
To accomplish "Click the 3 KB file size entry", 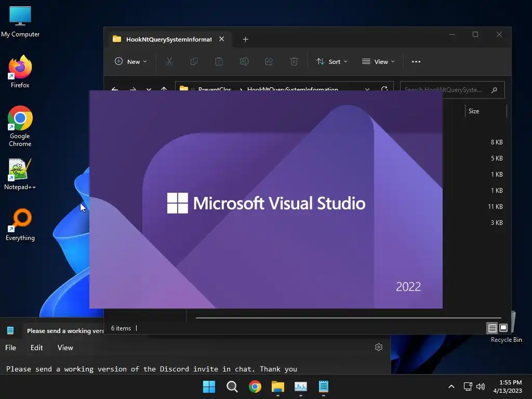I will (497, 222).
